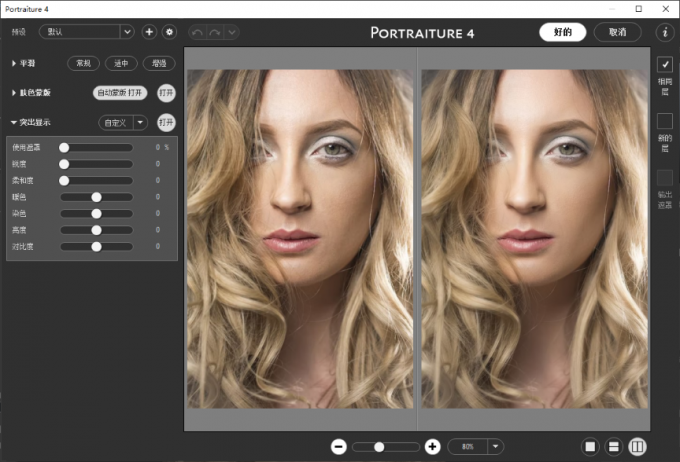Click the add preset plus icon
The height and width of the screenshot is (462, 680).
(x=149, y=32)
